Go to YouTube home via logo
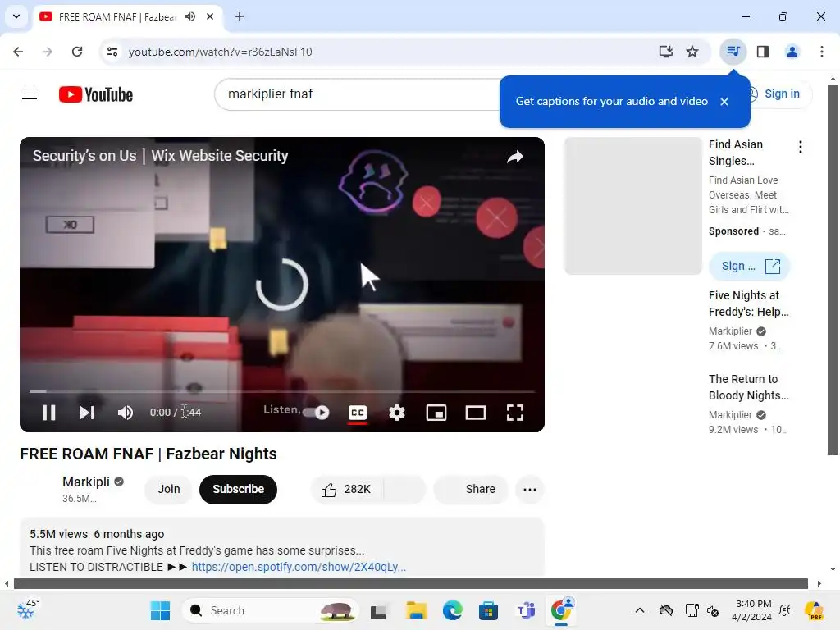840x630 pixels. (96, 94)
